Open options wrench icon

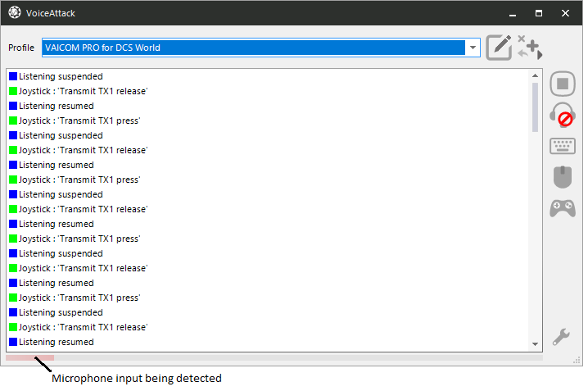[561, 337]
